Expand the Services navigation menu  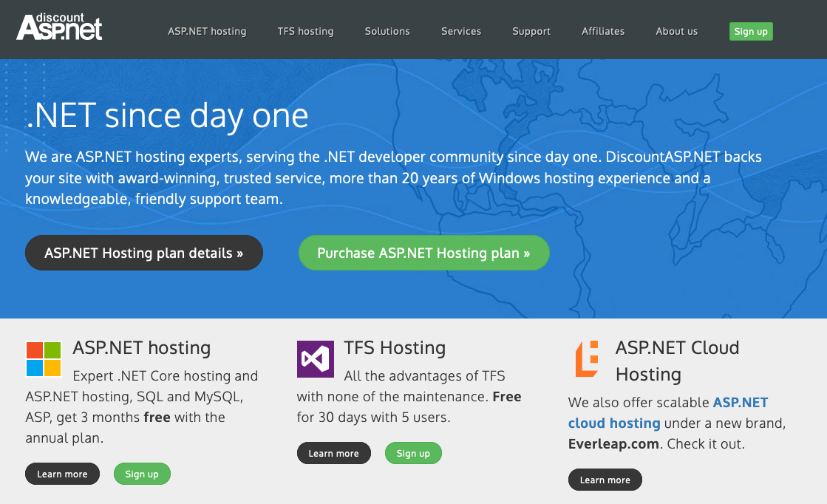[x=461, y=31]
